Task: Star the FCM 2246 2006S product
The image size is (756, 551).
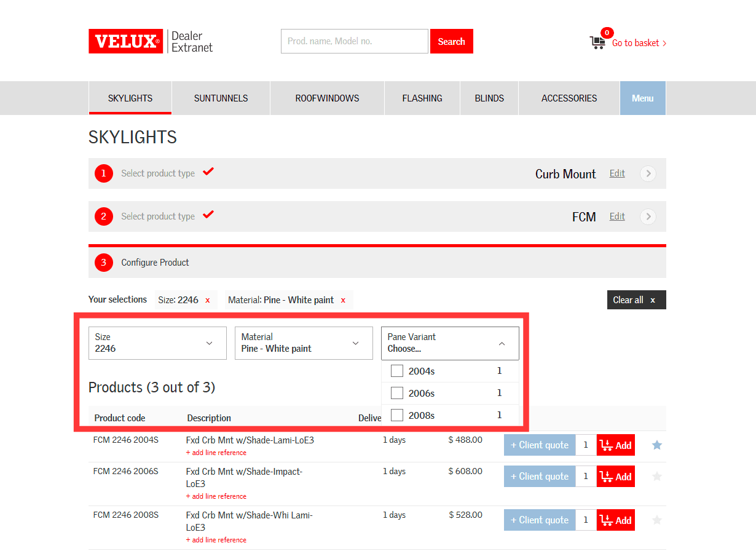Action: (657, 476)
